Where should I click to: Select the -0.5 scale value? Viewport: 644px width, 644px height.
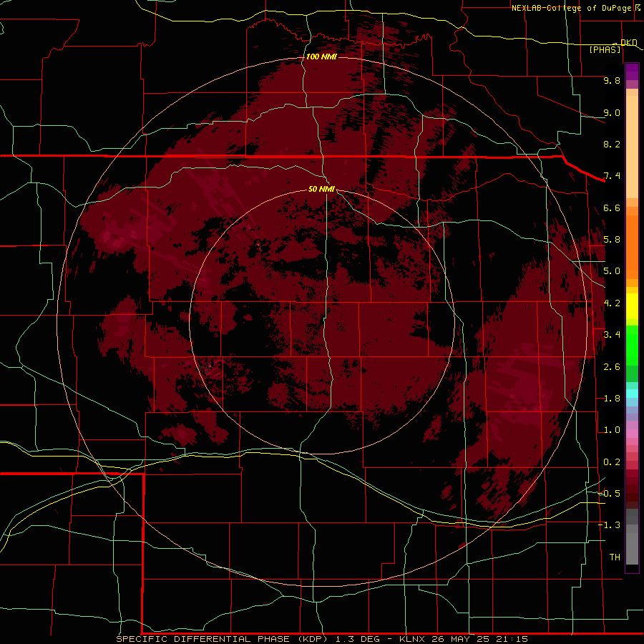610,494
